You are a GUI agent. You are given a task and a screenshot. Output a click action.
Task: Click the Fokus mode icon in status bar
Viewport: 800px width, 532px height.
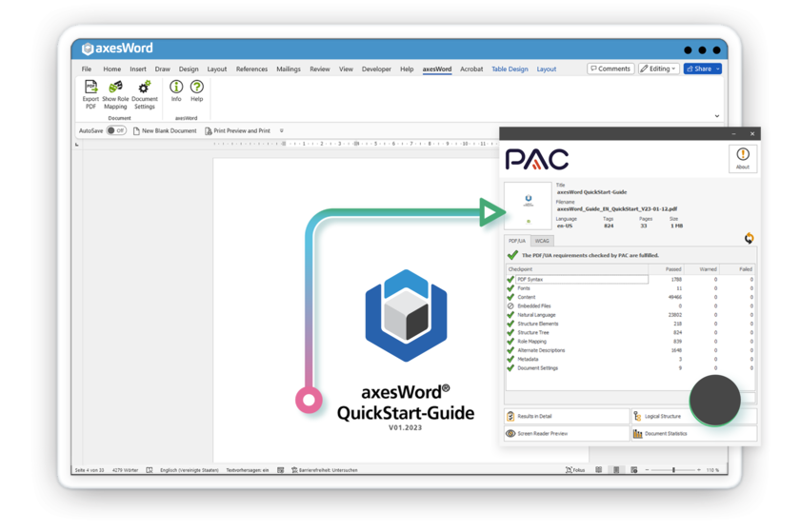575,470
